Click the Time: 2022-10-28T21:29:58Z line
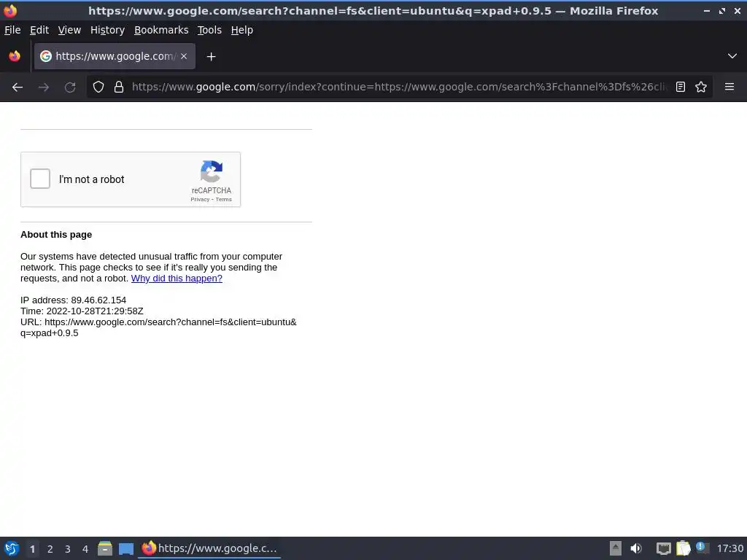This screenshot has width=747, height=560. click(82, 311)
